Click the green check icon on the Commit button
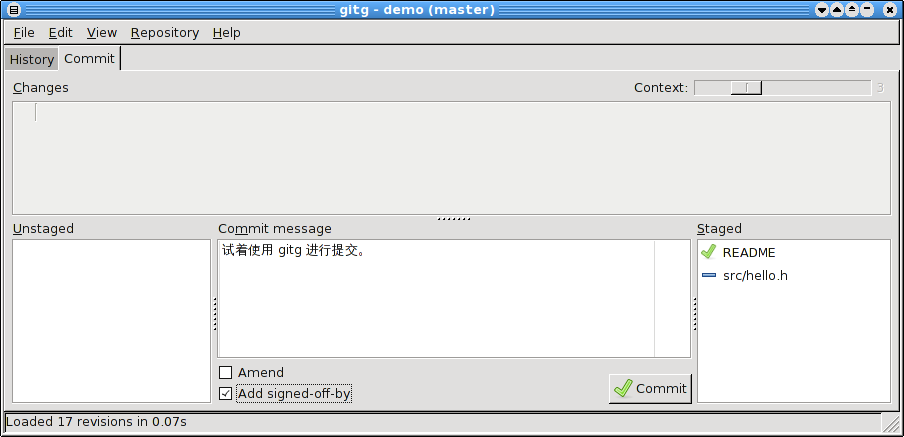 (x=623, y=388)
